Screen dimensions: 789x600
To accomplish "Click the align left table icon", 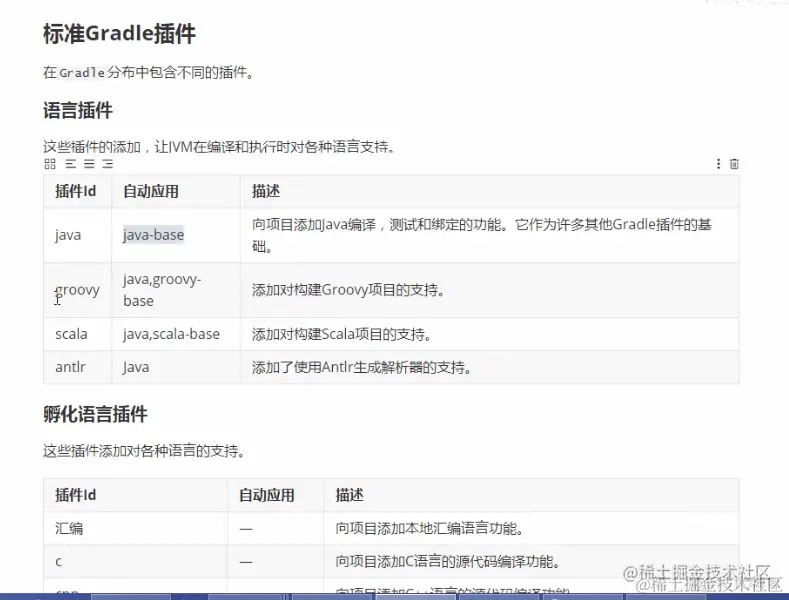I will coord(71,164).
